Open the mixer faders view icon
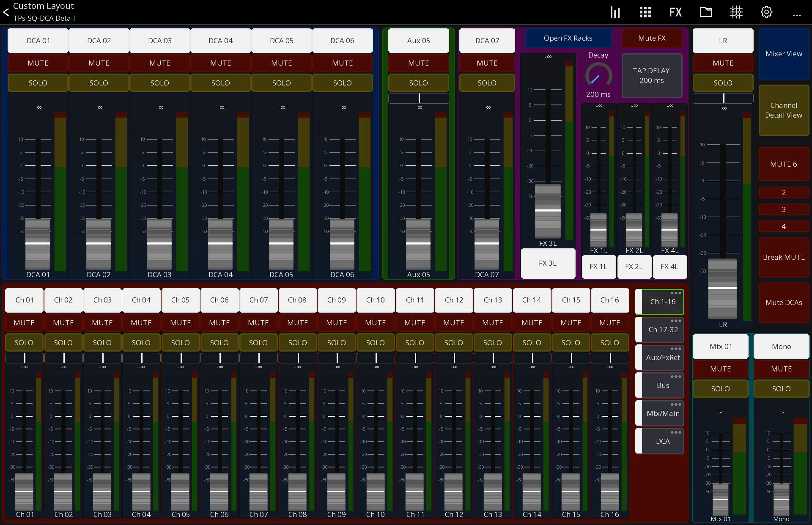 tap(615, 12)
